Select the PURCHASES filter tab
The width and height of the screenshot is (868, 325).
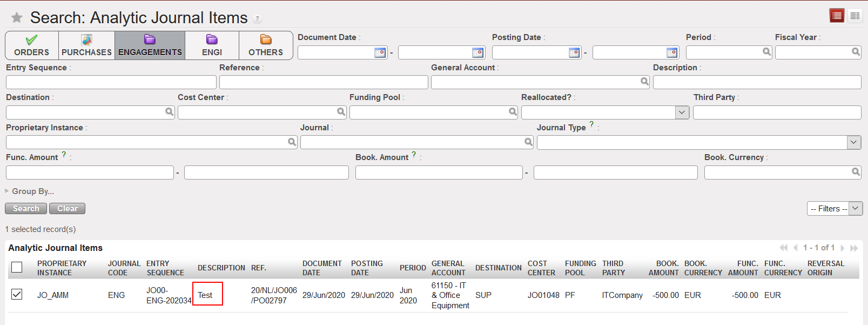86,45
